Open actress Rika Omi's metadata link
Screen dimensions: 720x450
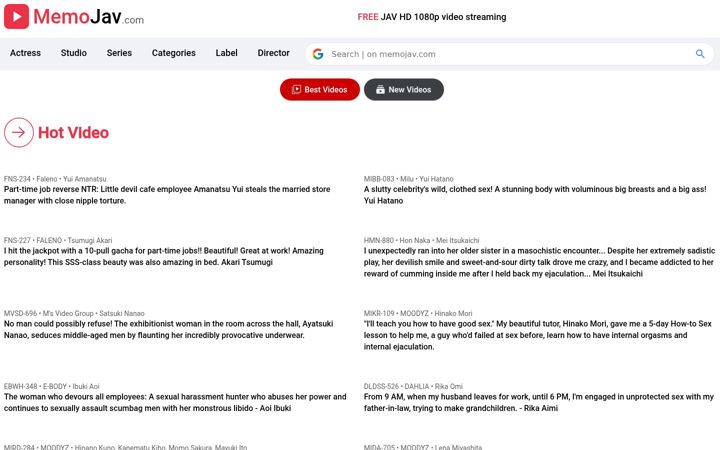(x=449, y=387)
